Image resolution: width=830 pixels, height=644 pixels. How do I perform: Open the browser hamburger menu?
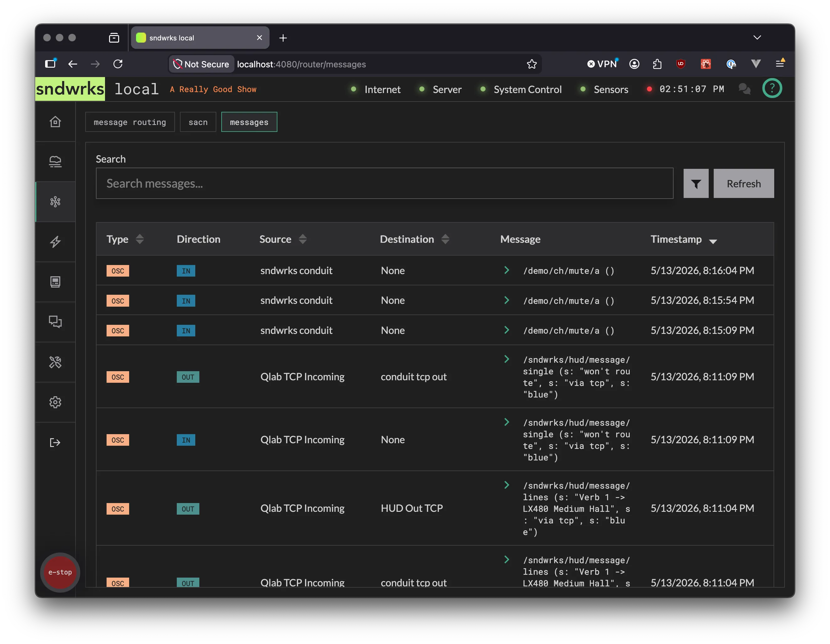(x=780, y=64)
